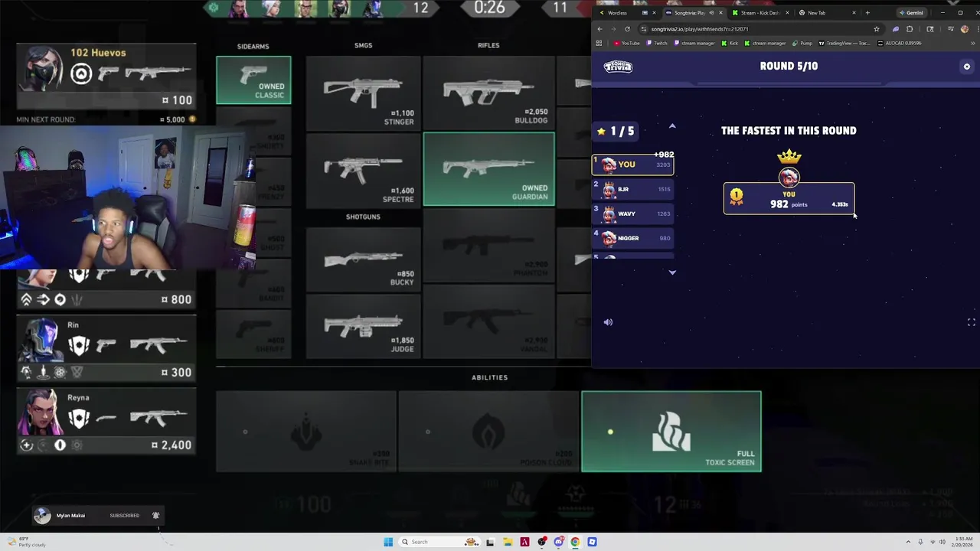
Task: View site information icon in address bar
Action: click(644, 29)
